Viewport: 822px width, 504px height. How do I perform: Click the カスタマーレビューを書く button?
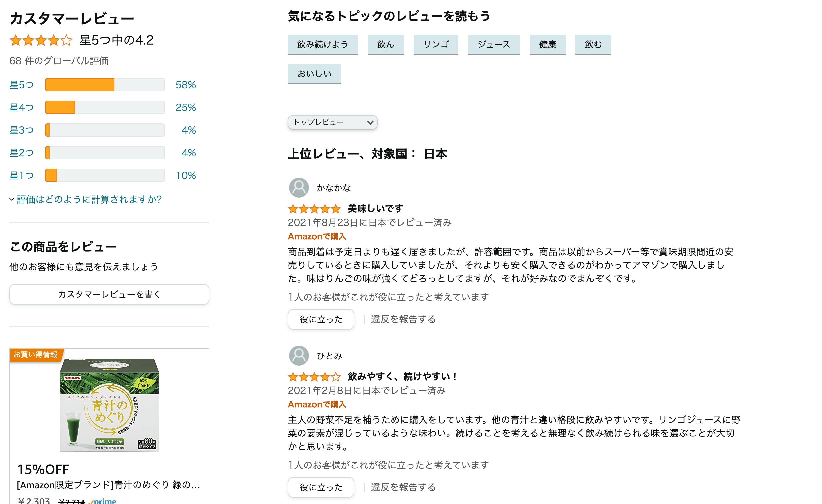109,294
